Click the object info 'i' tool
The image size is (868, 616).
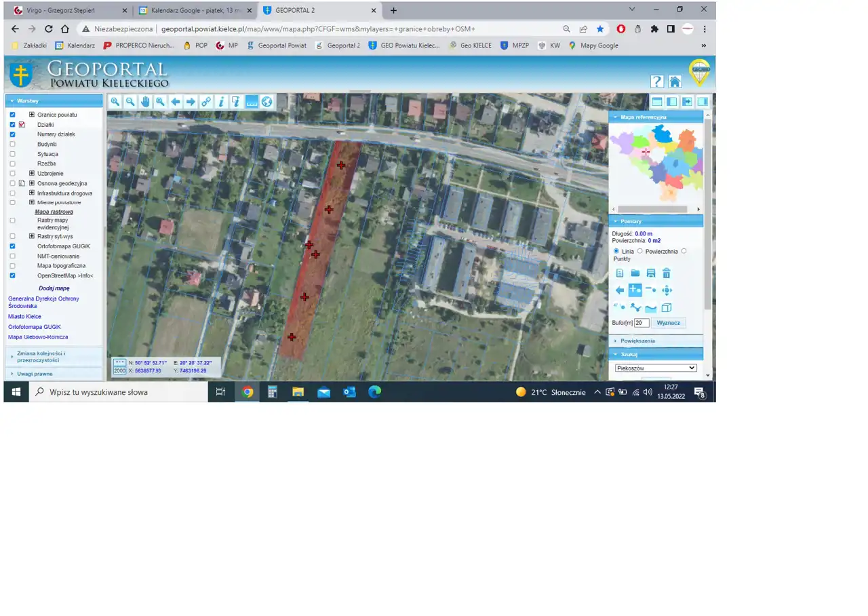click(x=221, y=102)
